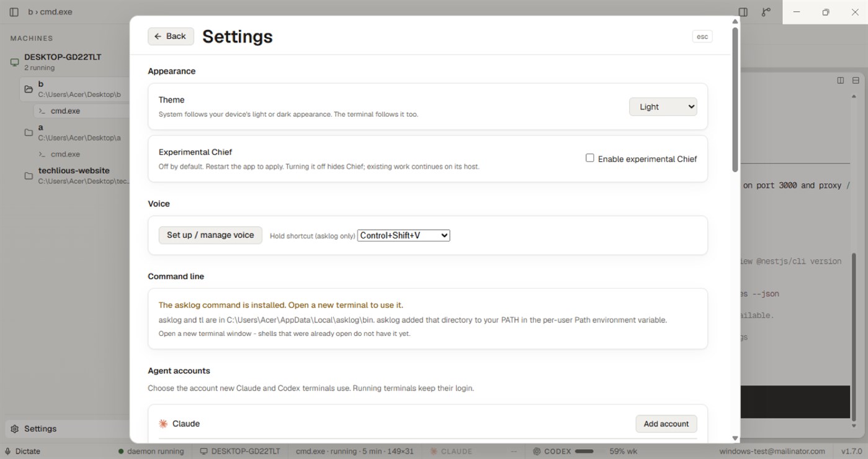Click the folder icon for project a
The height and width of the screenshot is (459, 868).
click(29, 132)
